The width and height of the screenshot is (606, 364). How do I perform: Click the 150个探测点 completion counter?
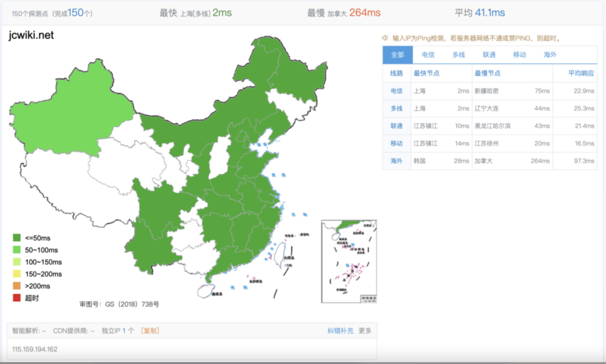coord(52,13)
